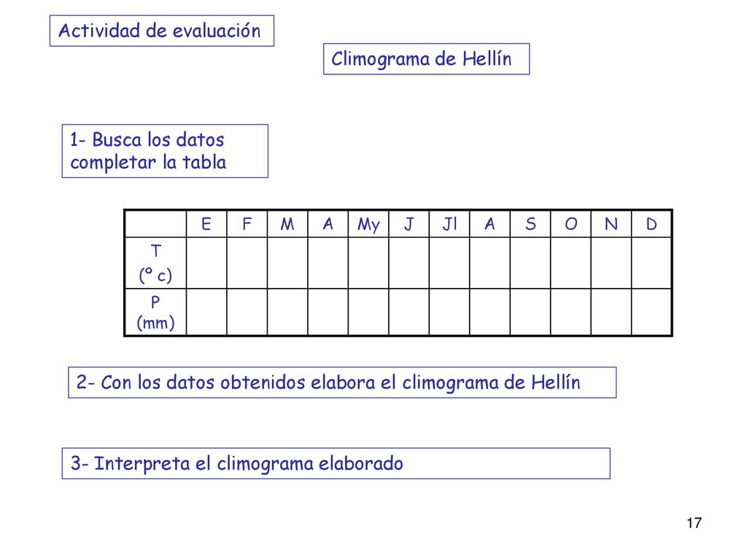Click temperature cell under column E

coord(206,262)
